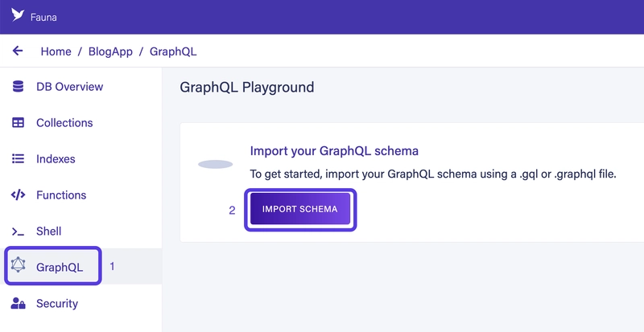Click the IMPORT SCHEMA button
This screenshot has width=644, height=332.
(300, 209)
